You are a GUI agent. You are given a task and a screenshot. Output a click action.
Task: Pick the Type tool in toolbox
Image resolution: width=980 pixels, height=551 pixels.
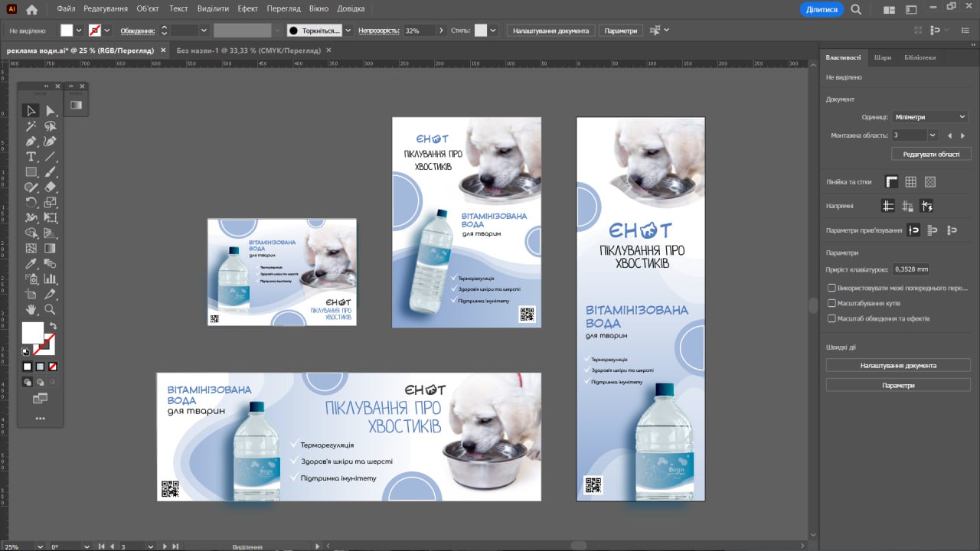[x=31, y=157]
